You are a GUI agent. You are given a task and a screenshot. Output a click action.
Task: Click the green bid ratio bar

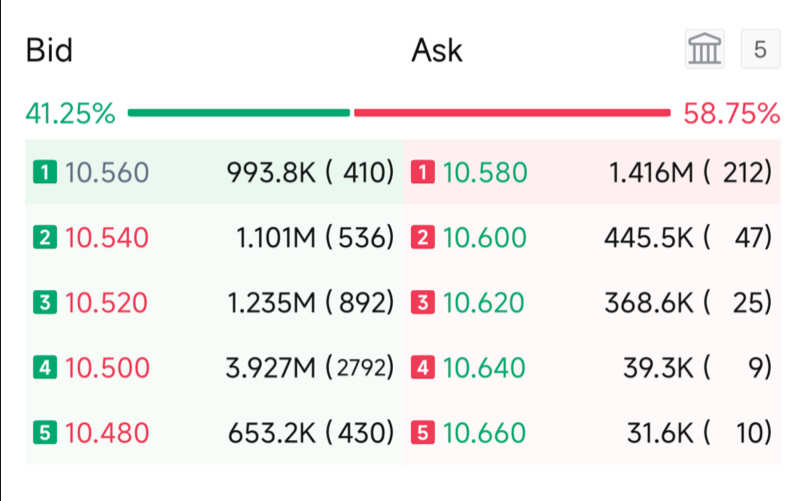click(239, 113)
